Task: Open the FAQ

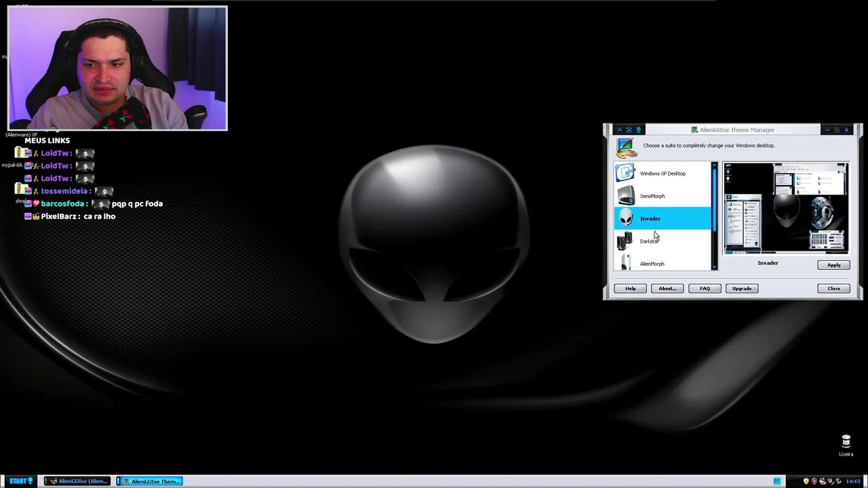Action: (705, 289)
